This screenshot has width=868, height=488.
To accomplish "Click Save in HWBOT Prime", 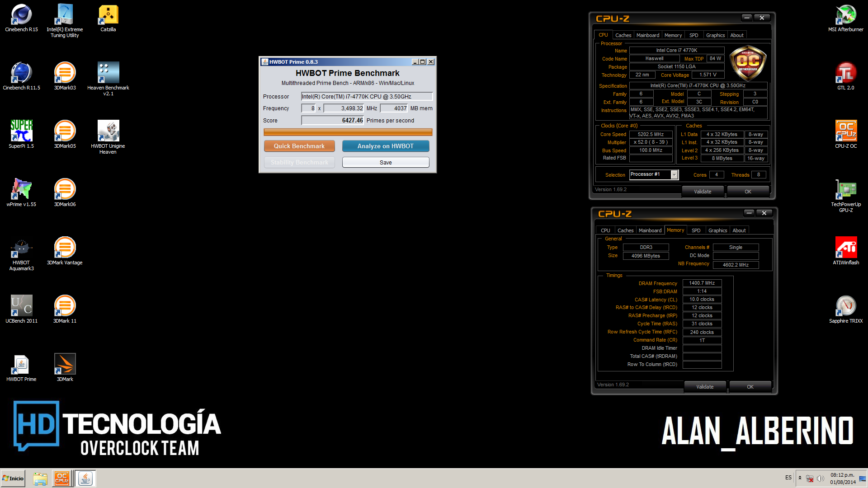I will pyautogui.click(x=386, y=162).
